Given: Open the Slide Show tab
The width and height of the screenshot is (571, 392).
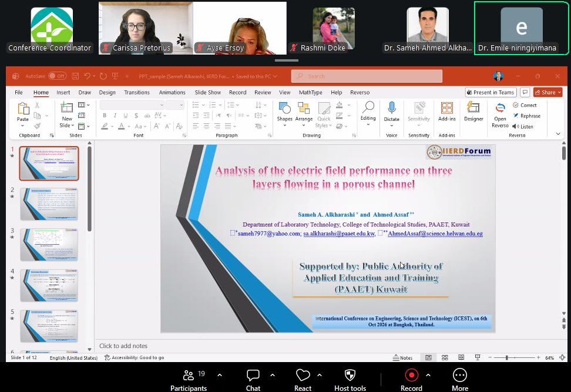Looking at the screenshot, I should point(207,92).
